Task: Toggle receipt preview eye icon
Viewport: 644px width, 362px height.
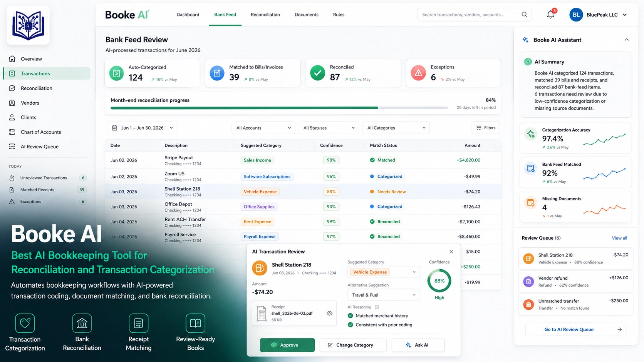Action: click(x=329, y=313)
